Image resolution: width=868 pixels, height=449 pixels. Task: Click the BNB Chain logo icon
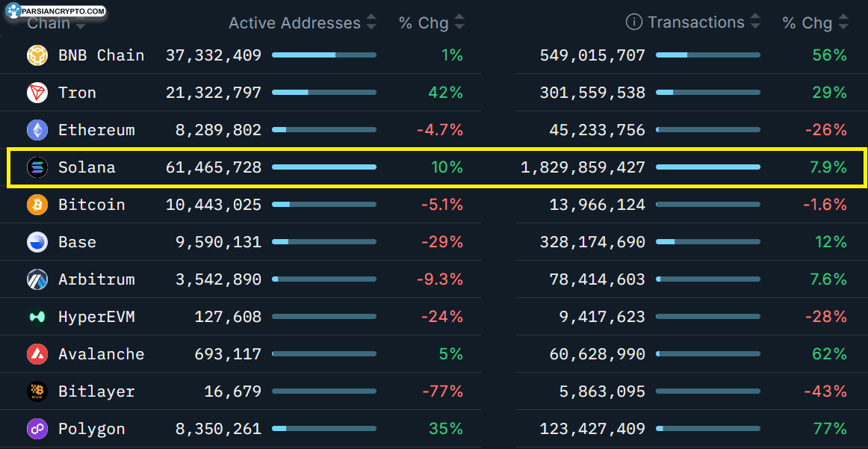pos(37,55)
